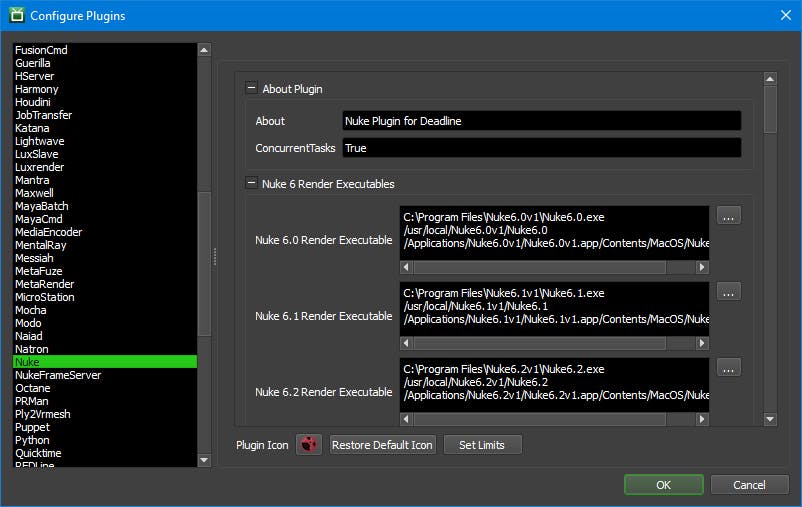Select Luxrender plugin
The height and width of the screenshot is (507, 802).
[x=105, y=167]
